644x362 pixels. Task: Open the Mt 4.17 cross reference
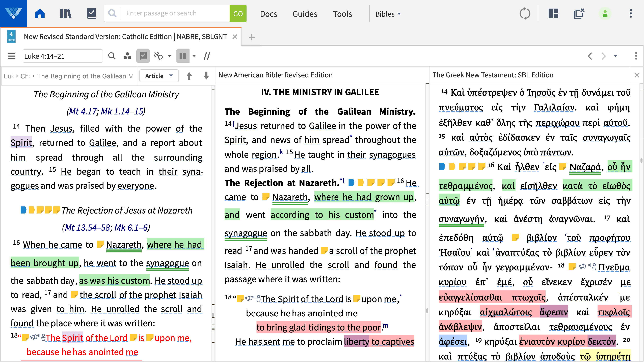[x=83, y=111]
